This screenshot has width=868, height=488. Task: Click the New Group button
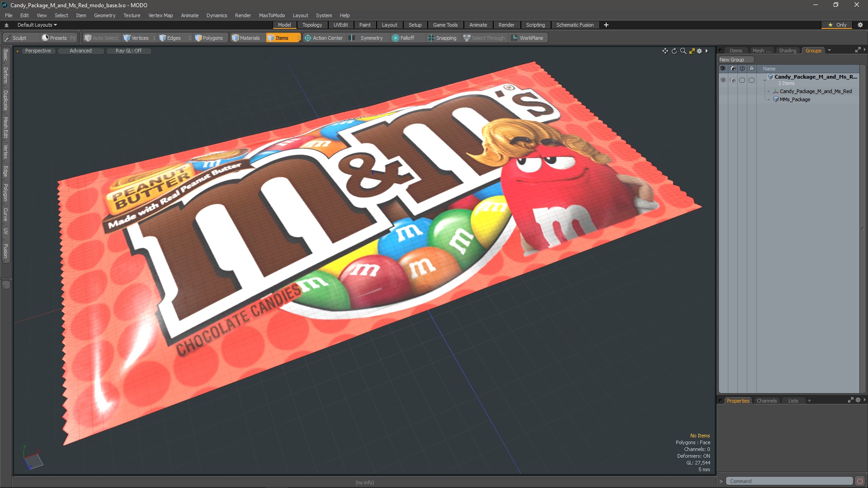pyautogui.click(x=736, y=60)
